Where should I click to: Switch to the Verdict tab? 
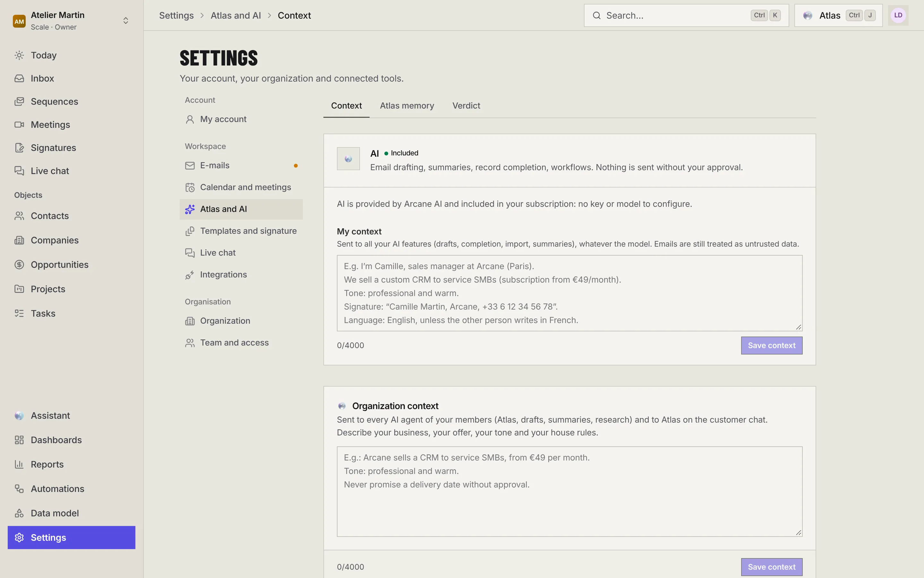click(x=466, y=106)
